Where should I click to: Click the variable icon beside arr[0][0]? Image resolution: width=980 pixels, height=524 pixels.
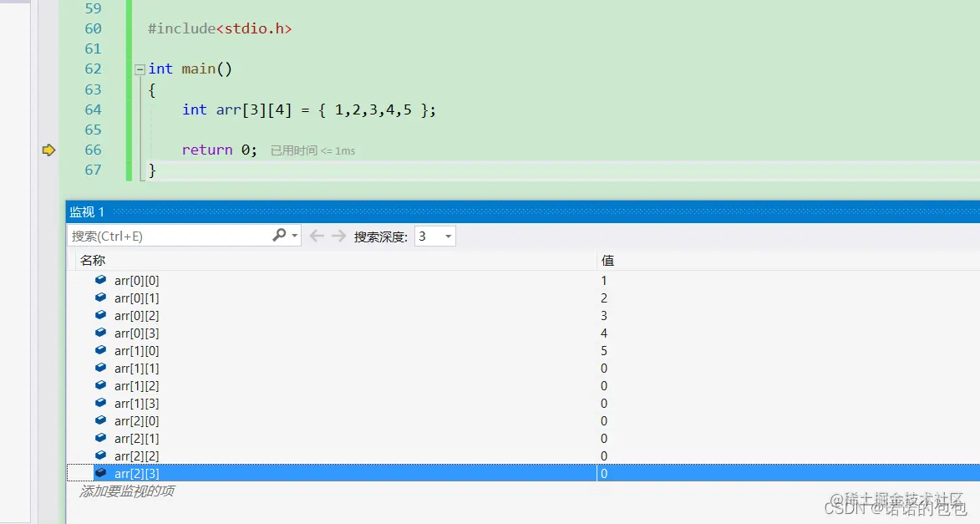click(100, 280)
